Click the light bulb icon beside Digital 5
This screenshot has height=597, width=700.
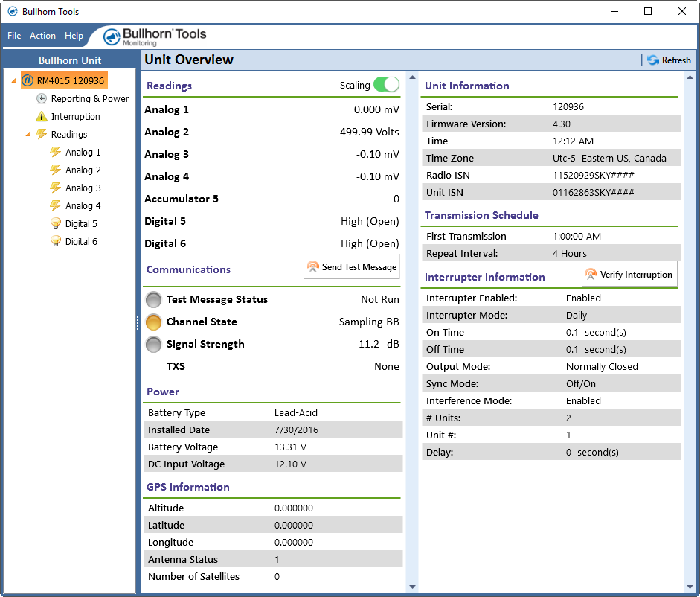55,223
